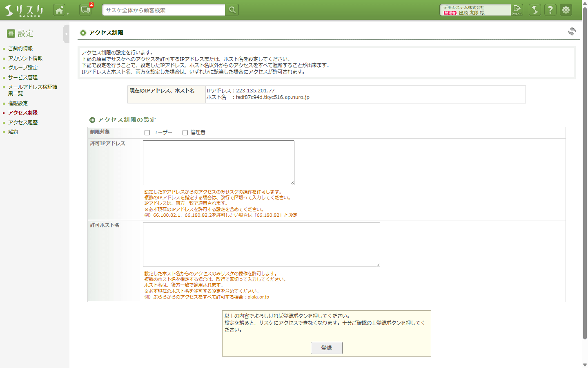Click inside the customer search input field
Viewport: 588px width, 368px height.
pyautogui.click(x=163, y=9)
